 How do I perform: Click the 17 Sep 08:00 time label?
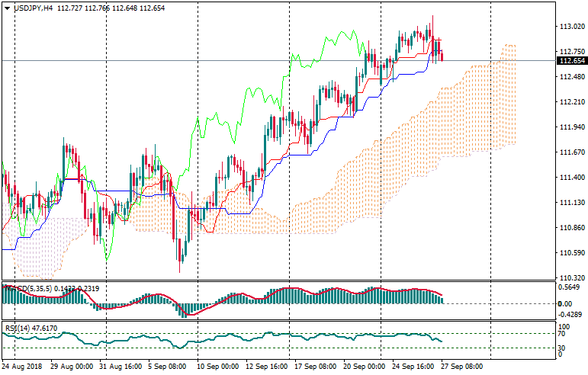(x=316, y=367)
